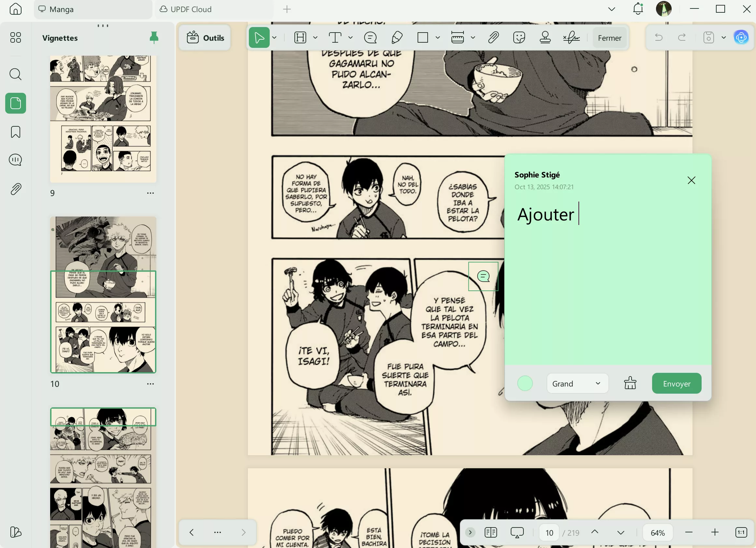
Task: Open the rectangle shape dropdown arrow
Action: (x=438, y=38)
